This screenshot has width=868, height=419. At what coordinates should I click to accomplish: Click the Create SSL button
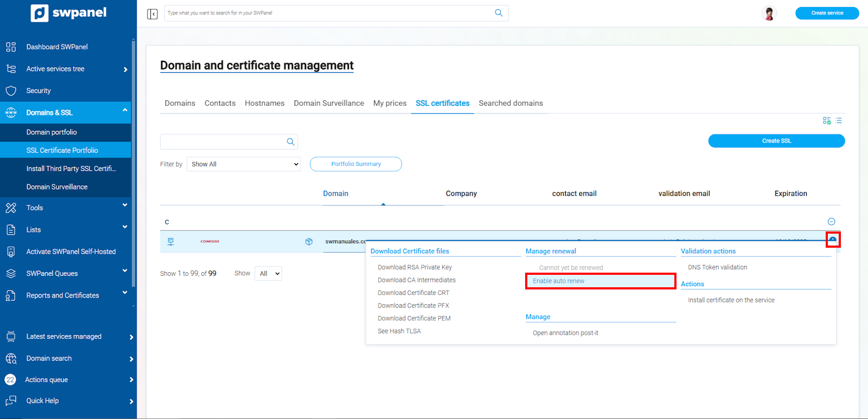click(776, 141)
